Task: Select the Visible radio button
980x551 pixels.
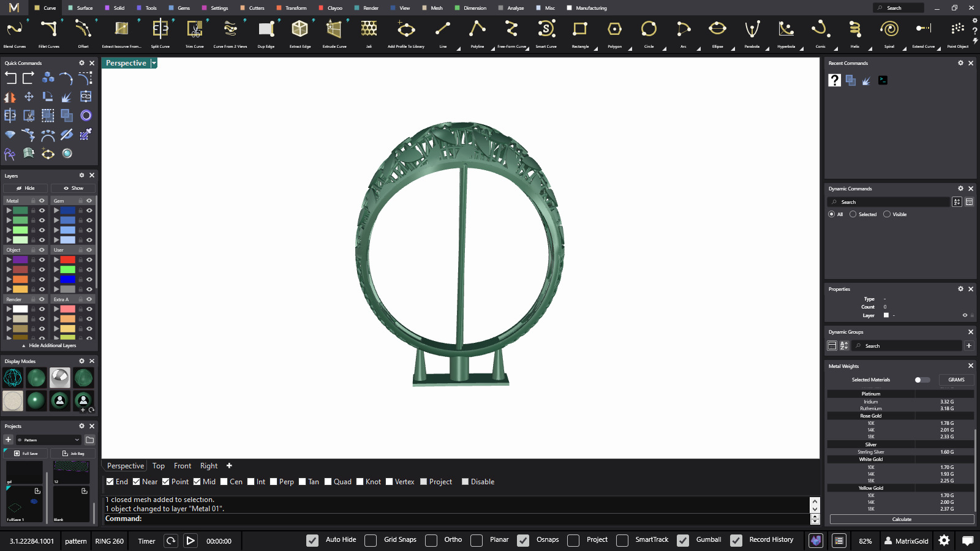Action: coord(887,214)
